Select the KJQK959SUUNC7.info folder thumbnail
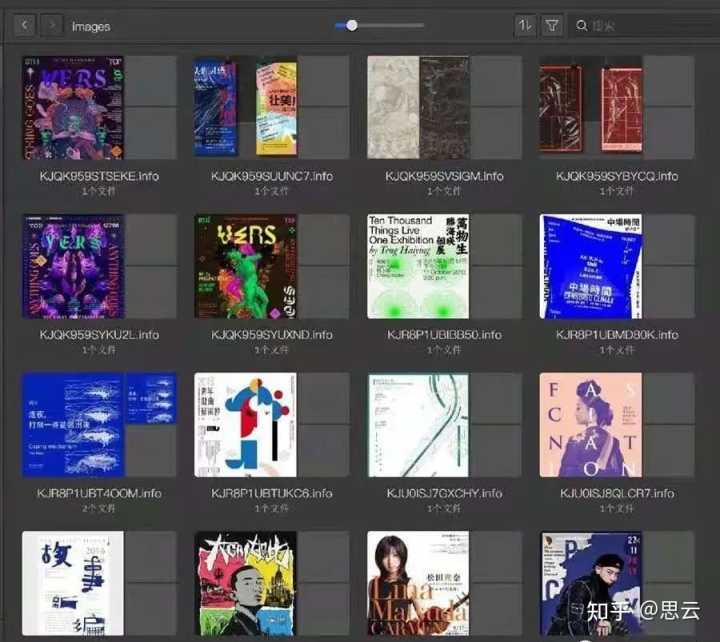This screenshot has height=642, width=720. coord(271,108)
